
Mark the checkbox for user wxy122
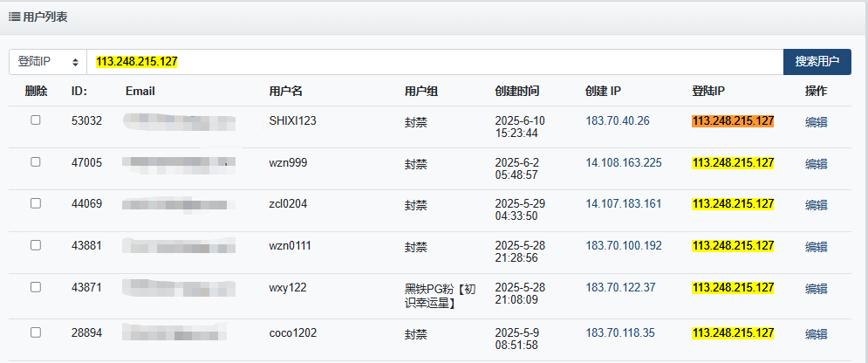(x=36, y=287)
